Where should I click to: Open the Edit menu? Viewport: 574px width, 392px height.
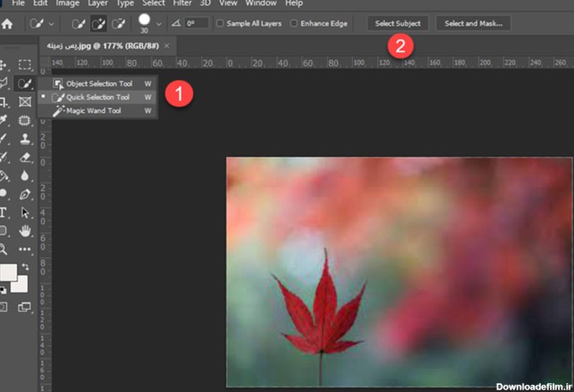pyautogui.click(x=40, y=3)
